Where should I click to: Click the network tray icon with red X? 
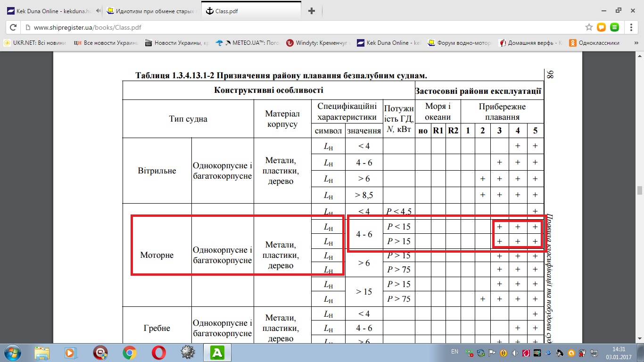[x=470, y=353]
